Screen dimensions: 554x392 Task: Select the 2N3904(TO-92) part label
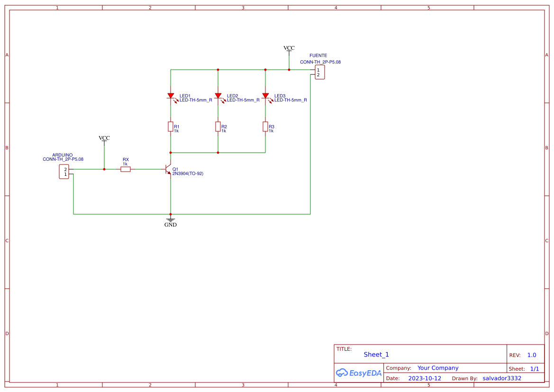(x=188, y=174)
